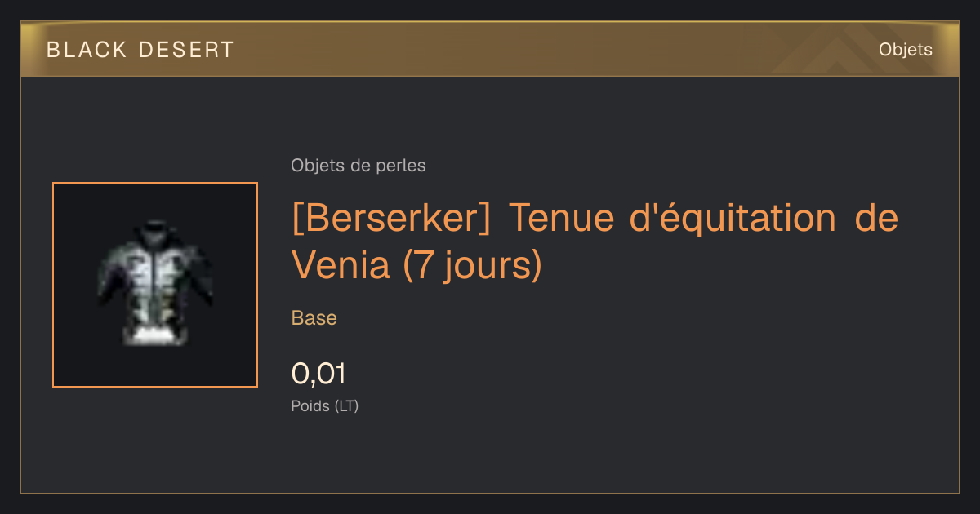Click the [Berserker] class tag in title
980x514 pixels.
tap(391, 219)
